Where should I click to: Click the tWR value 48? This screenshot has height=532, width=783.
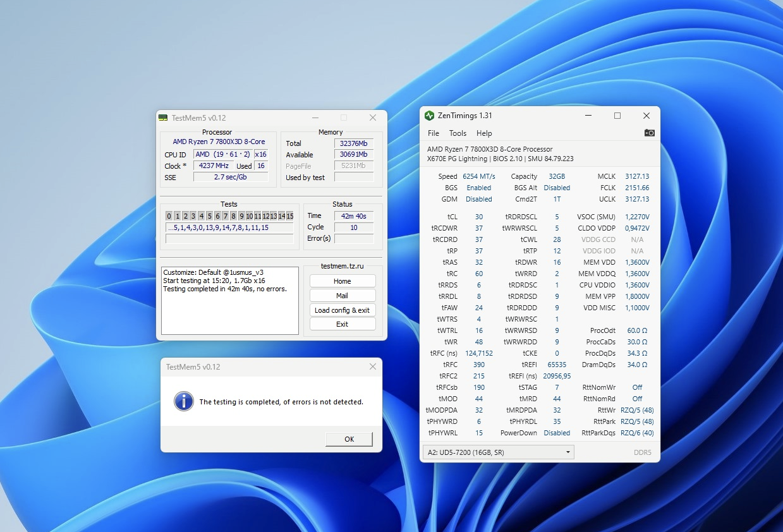pyautogui.click(x=479, y=342)
